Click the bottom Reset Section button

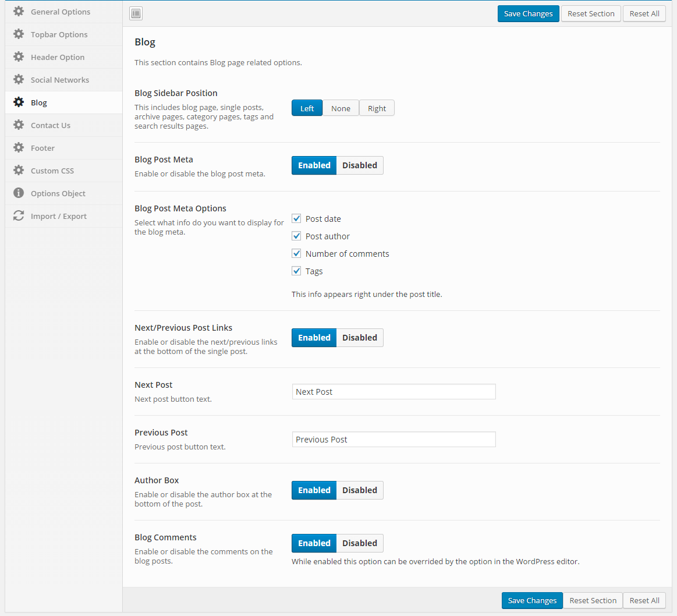click(593, 600)
